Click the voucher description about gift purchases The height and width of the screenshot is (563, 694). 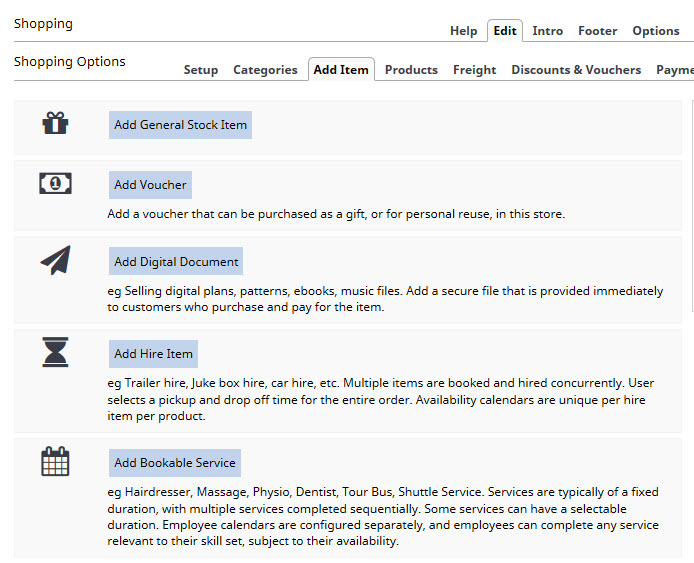336,214
